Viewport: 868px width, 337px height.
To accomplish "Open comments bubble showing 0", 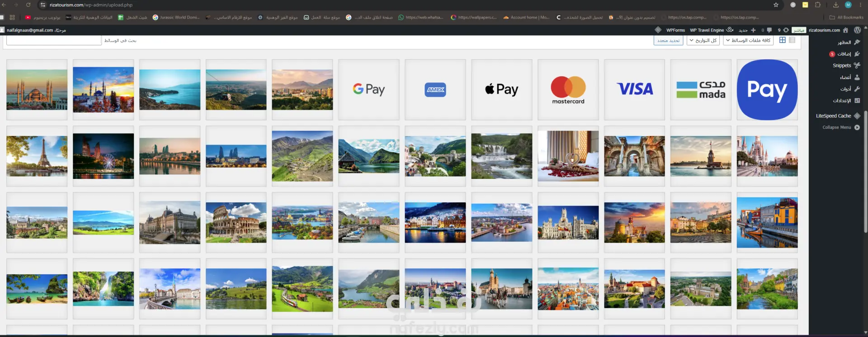I will click(x=767, y=30).
